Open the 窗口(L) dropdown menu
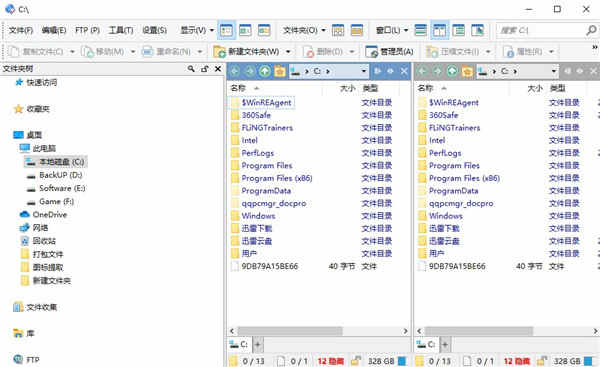 (392, 30)
